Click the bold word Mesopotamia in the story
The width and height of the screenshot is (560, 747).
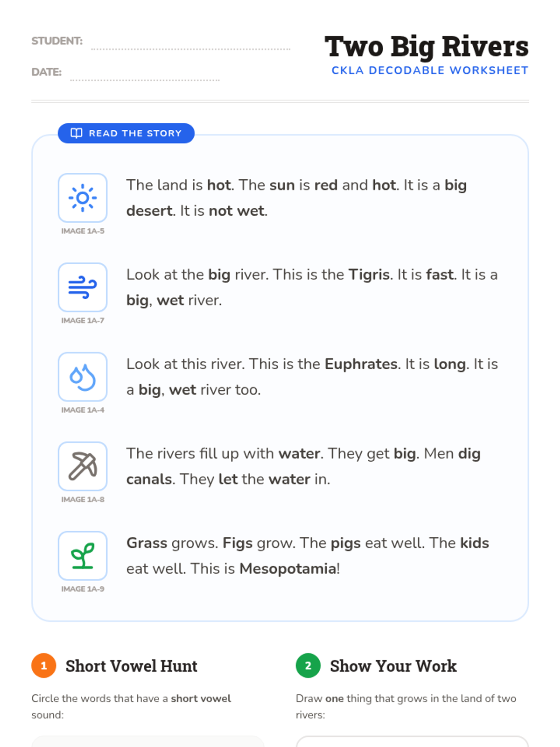click(x=288, y=569)
